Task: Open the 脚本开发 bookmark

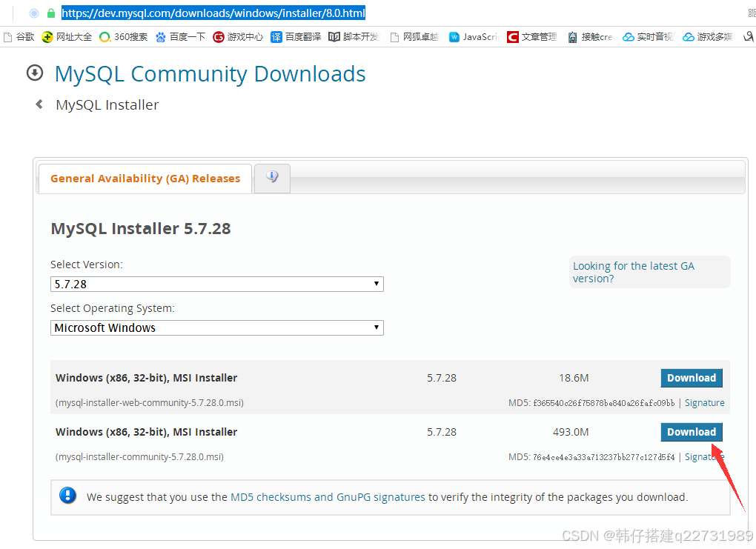Action: tap(354, 37)
